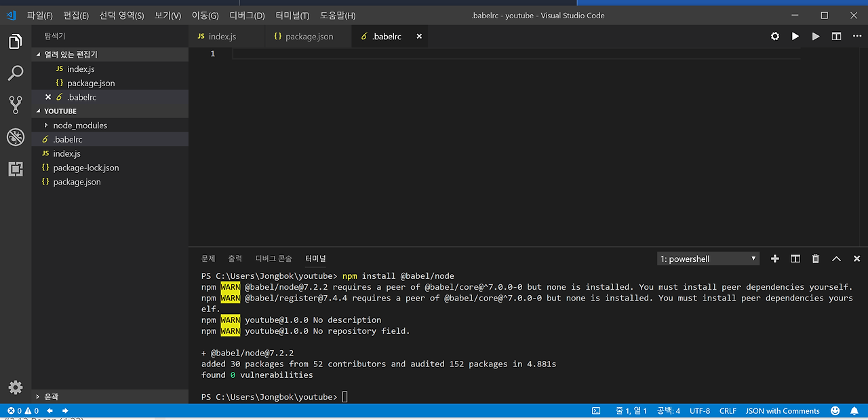Click the white run arrow in editor toolbar
The width and height of the screenshot is (868, 420).
tap(795, 37)
